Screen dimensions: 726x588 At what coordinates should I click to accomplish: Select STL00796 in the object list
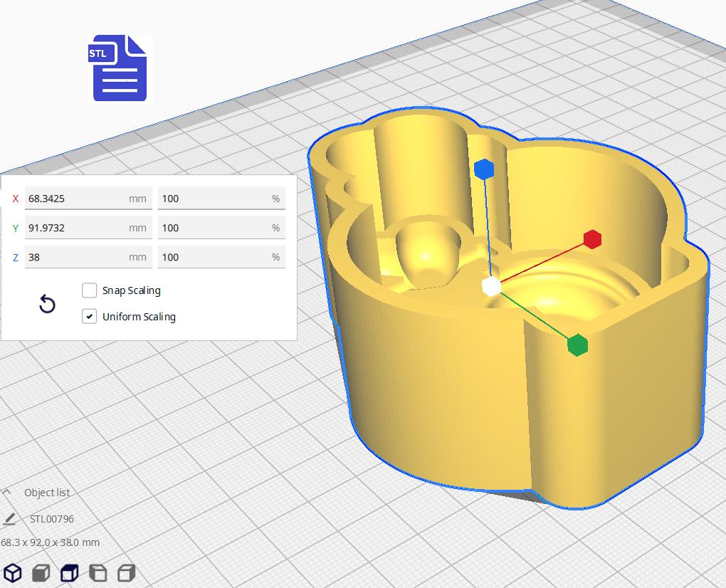pos(51,519)
